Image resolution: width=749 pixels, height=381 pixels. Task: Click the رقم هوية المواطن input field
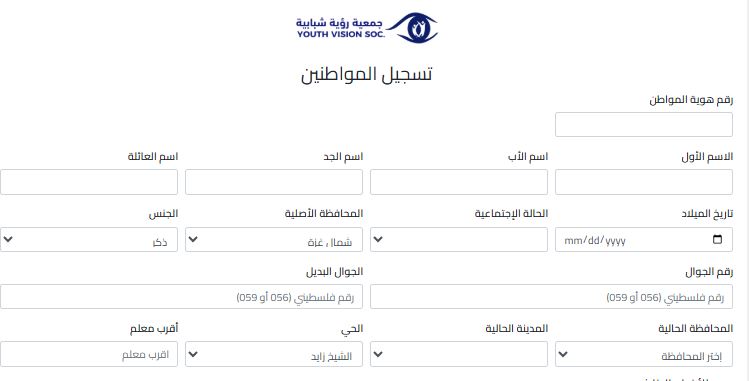click(x=643, y=125)
